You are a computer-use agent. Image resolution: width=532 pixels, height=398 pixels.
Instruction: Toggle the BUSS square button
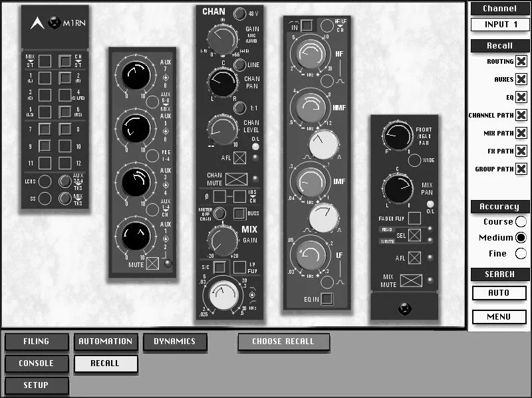[x=239, y=213]
